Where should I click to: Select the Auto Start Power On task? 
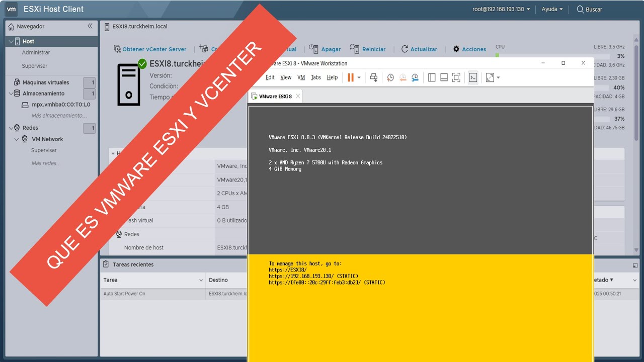click(124, 294)
